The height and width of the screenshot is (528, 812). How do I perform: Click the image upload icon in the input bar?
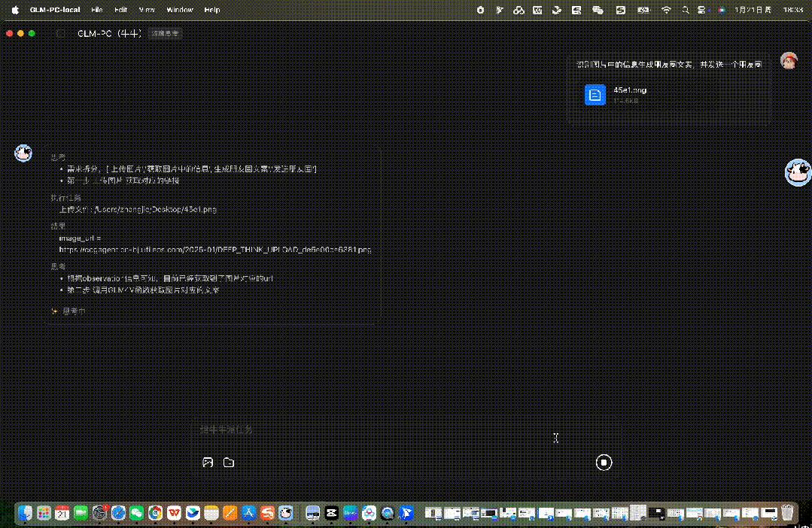pyautogui.click(x=208, y=462)
